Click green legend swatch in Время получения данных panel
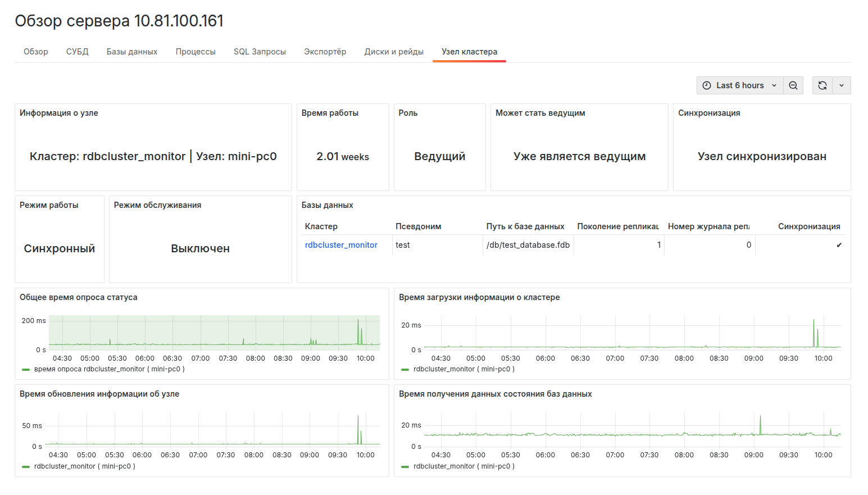 click(x=405, y=466)
